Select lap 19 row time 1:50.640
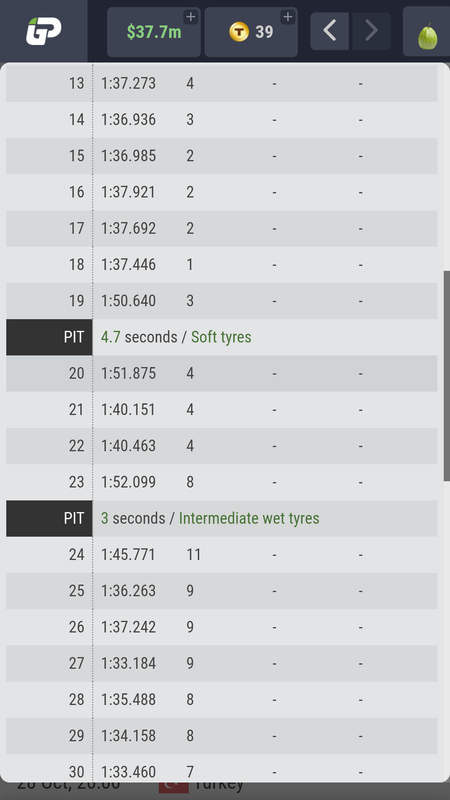This screenshot has height=800, width=450. pyautogui.click(x=129, y=301)
